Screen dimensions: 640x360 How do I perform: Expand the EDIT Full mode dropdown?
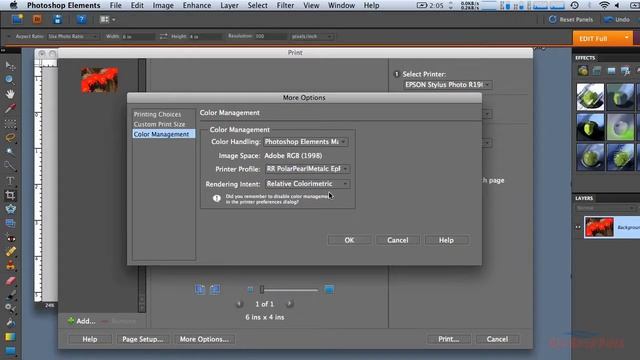[x=627, y=38]
